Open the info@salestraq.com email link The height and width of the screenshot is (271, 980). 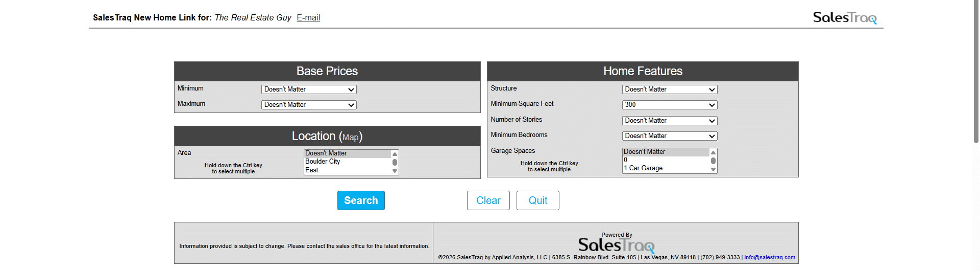point(770,257)
